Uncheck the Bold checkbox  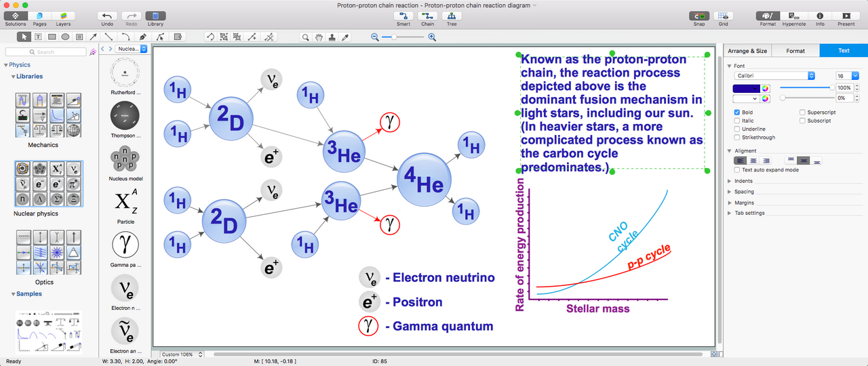(737, 113)
